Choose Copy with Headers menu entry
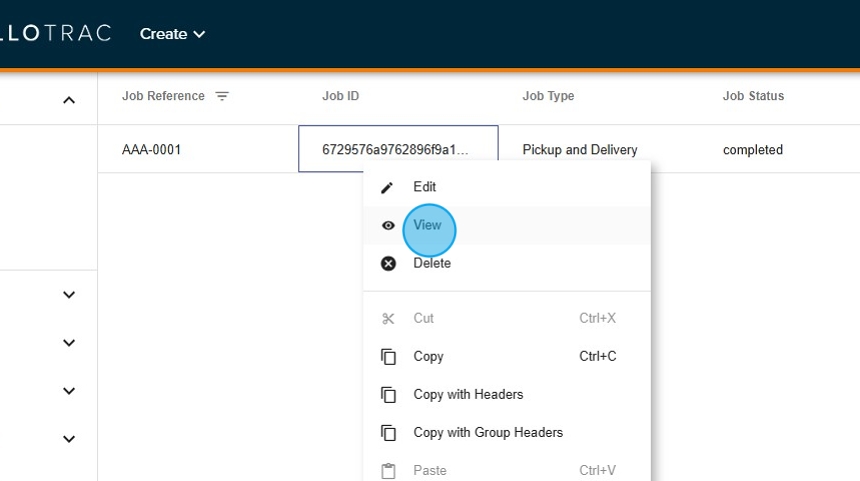Screen dimensions: 860x481 [x=468, y=395]
